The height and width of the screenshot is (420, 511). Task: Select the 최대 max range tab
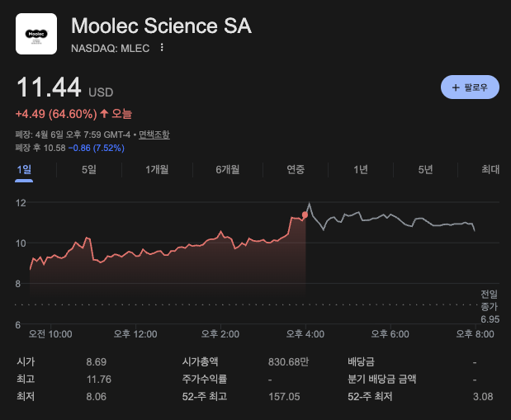coord(490,169)
